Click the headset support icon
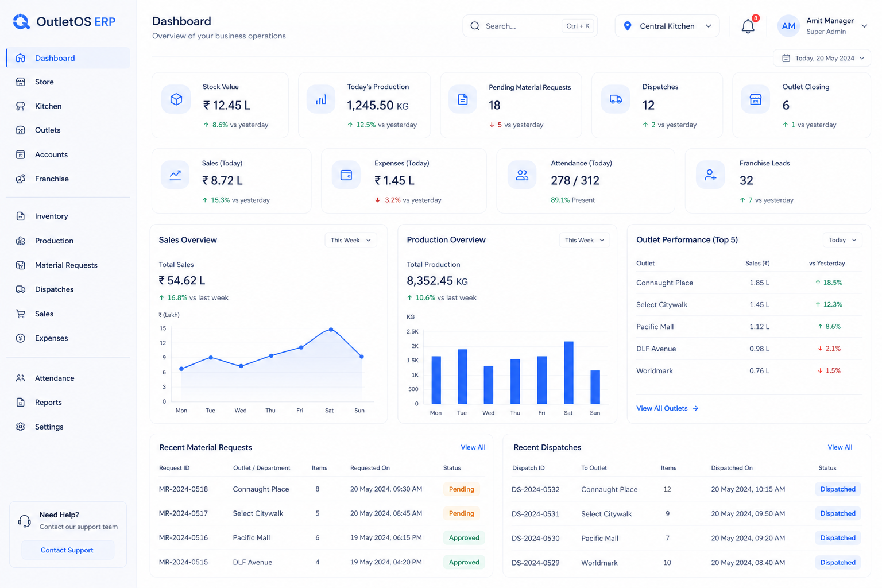This screenshot has width=882, height=588. 24,521
